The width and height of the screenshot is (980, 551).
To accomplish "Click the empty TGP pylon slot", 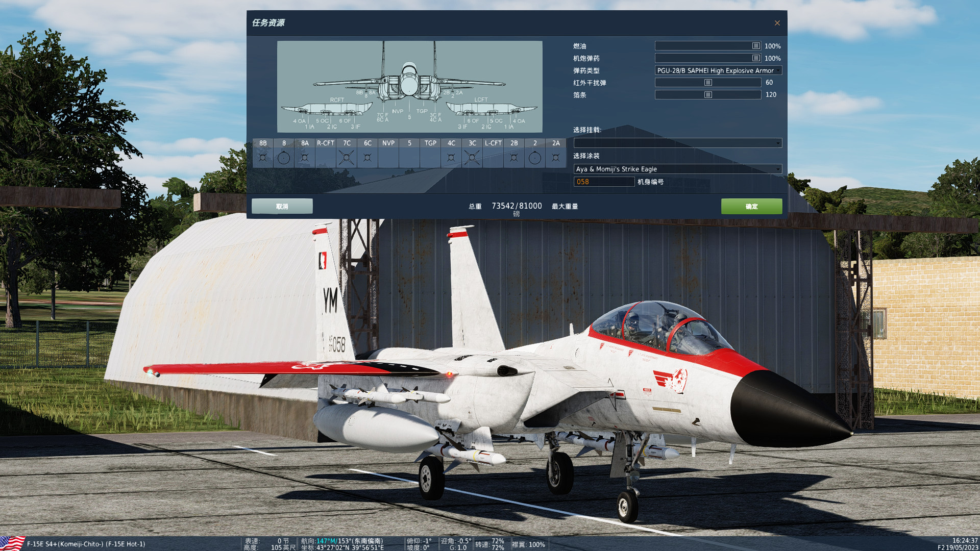I will (x=430, y=158).
